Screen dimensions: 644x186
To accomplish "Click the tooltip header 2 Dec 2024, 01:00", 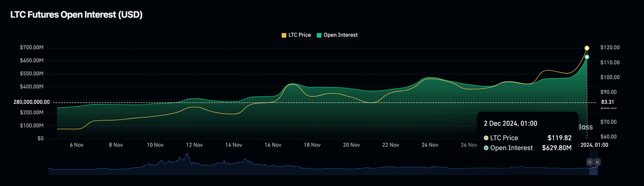I will click(x=510, y=124).
